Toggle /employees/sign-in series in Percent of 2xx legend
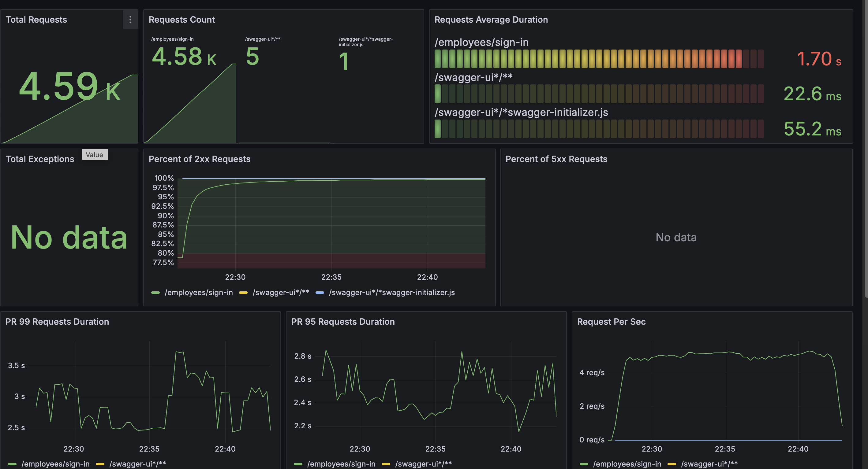The height and width of the screenshot is (469, 868). click(198, 293)
